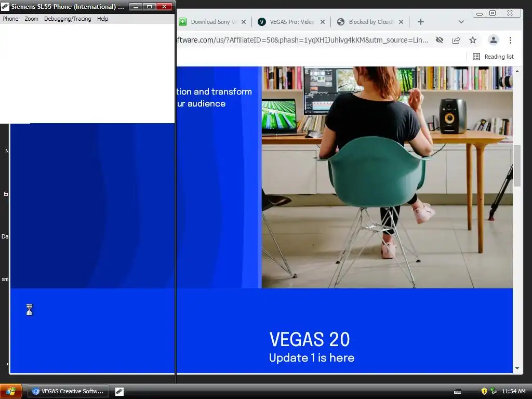532x399 pixels.
Task: Click the VEGAS 20 heading
Action: [310, 339]
